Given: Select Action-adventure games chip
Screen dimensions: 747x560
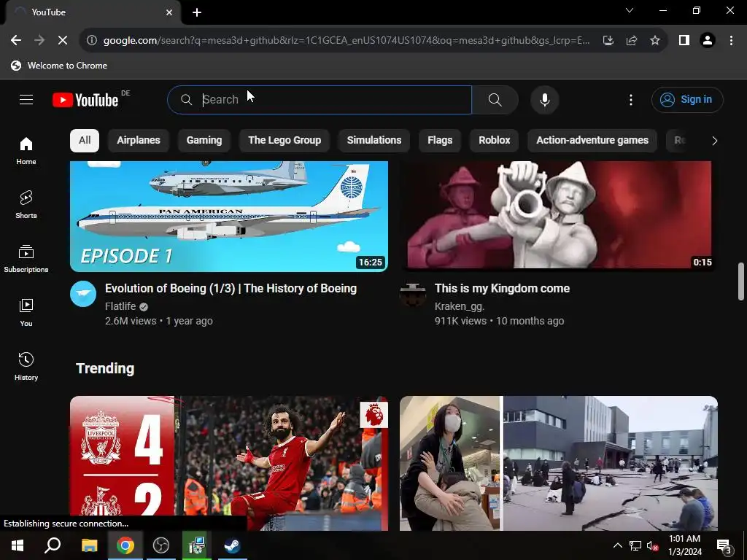Looking at the screenshot, I should pos(592,141).
